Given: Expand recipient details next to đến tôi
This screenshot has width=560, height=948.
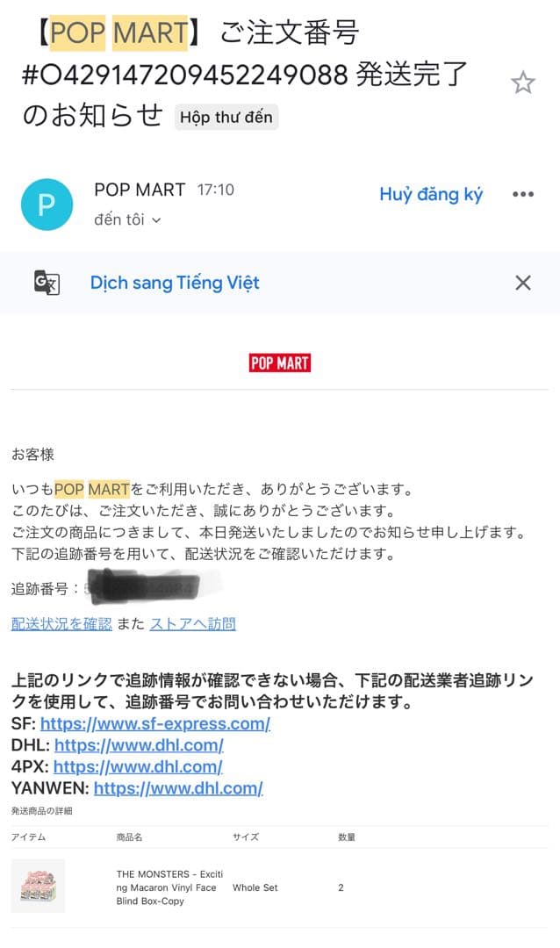Looking at the screenshot, I should [x=156, y=220].
